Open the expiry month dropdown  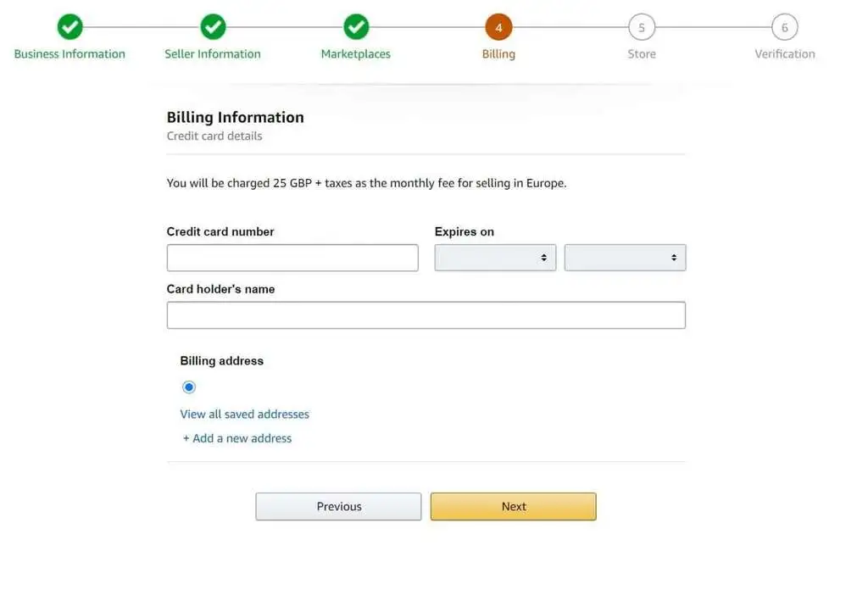(495, 257)
